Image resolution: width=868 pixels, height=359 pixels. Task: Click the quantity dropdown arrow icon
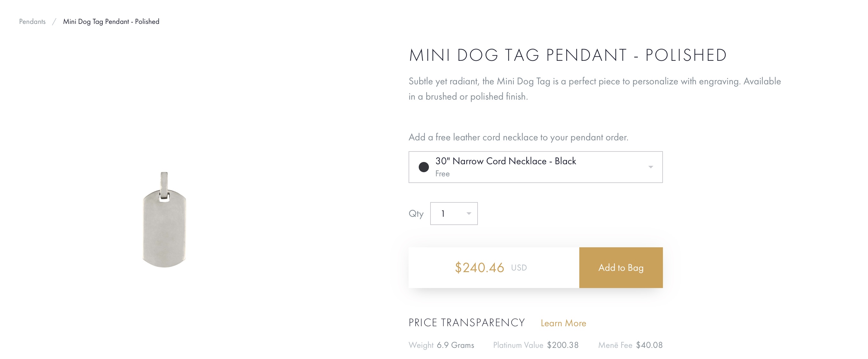pos(469,214)
